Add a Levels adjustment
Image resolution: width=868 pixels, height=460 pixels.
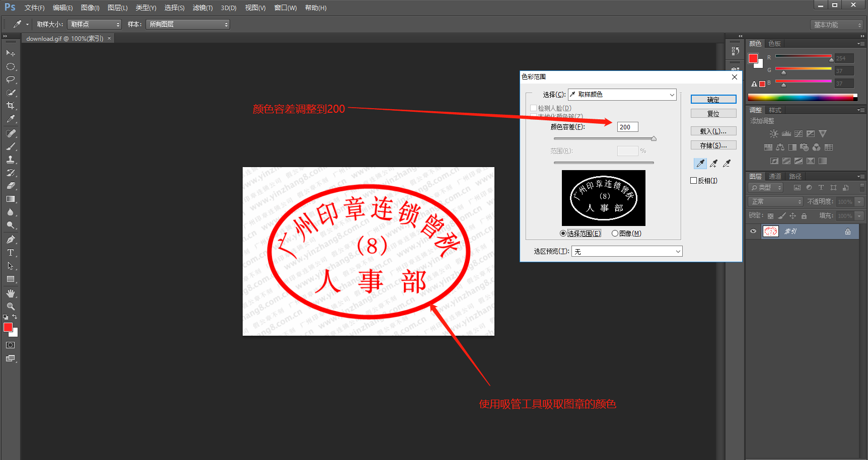pyautogui.click(x=786, y=134)
